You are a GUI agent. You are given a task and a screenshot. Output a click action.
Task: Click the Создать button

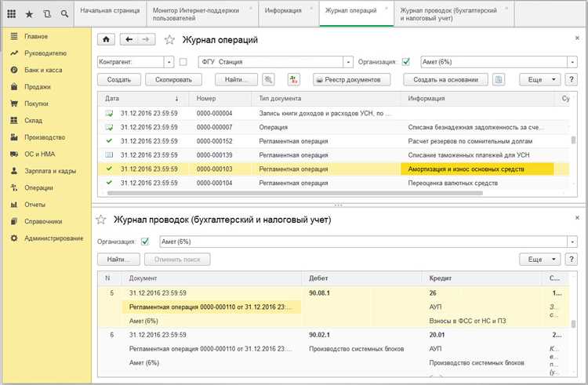(x=119, y=79)
